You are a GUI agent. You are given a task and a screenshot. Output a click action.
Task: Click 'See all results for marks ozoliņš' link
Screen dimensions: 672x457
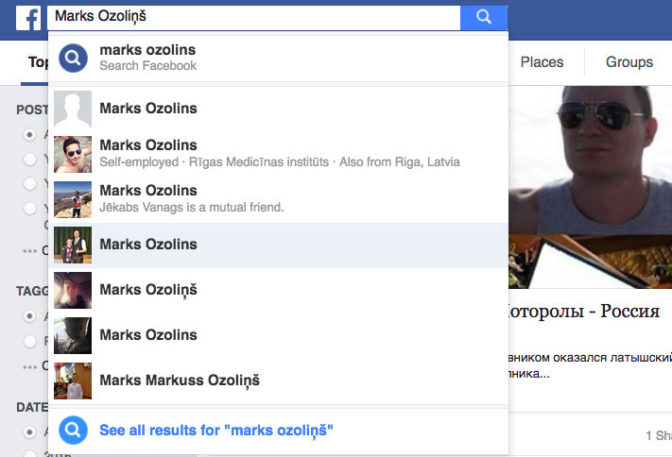click(x=216, y=430)
